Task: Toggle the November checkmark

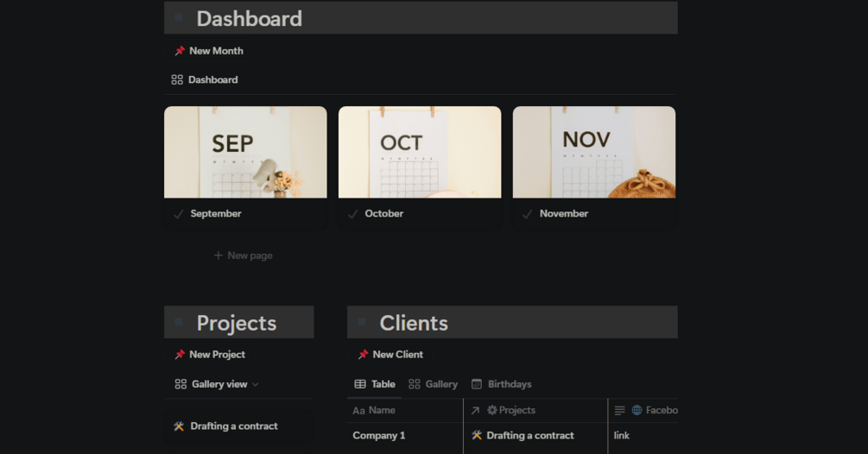Action: [527, 214]
